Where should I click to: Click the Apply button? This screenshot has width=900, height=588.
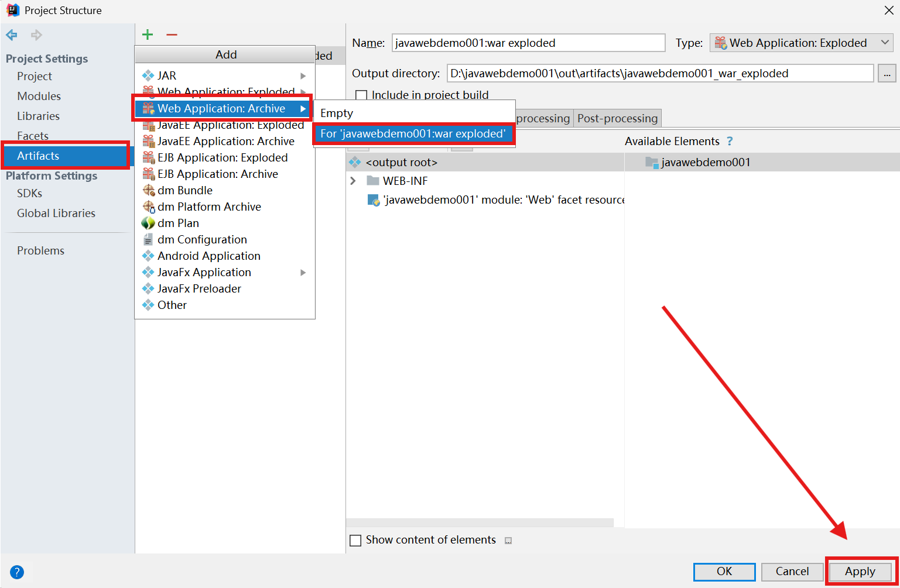860,572
